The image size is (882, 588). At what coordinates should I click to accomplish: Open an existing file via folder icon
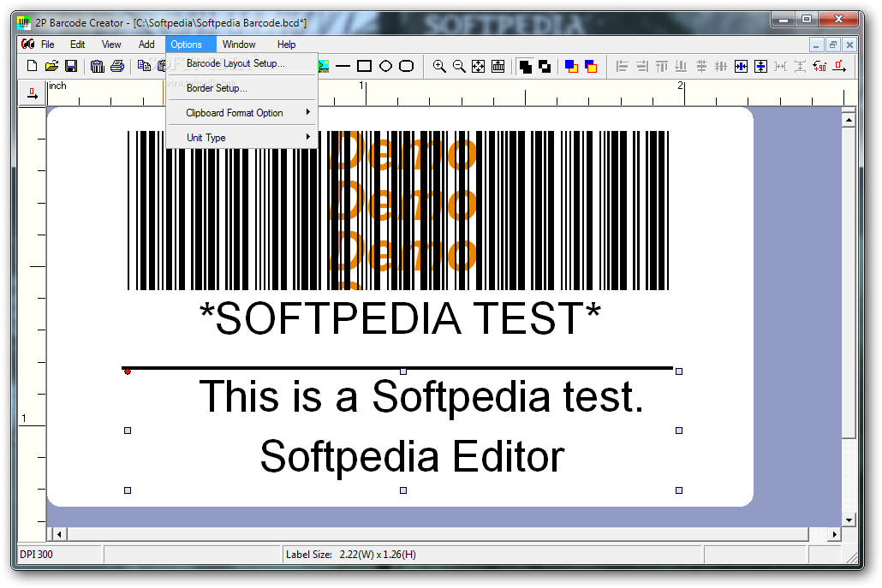point(51,67)
